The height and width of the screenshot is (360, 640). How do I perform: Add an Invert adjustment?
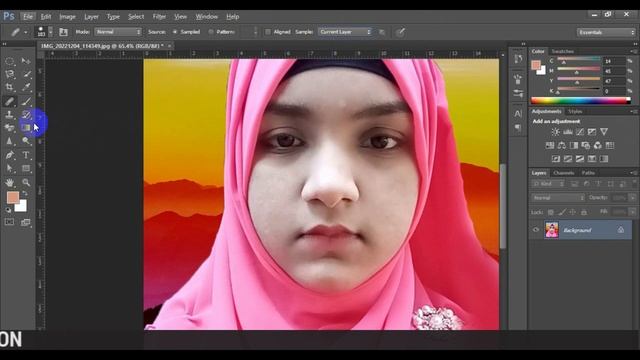coord(556,159)
